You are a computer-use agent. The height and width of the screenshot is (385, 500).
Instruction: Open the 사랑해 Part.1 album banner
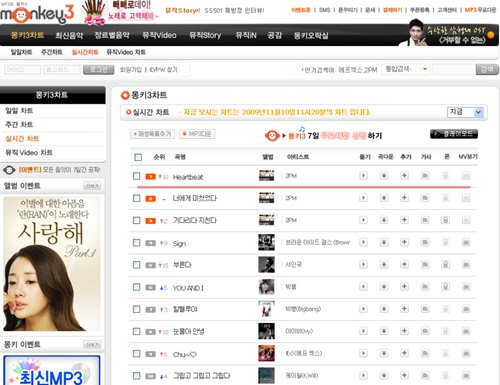52,264
